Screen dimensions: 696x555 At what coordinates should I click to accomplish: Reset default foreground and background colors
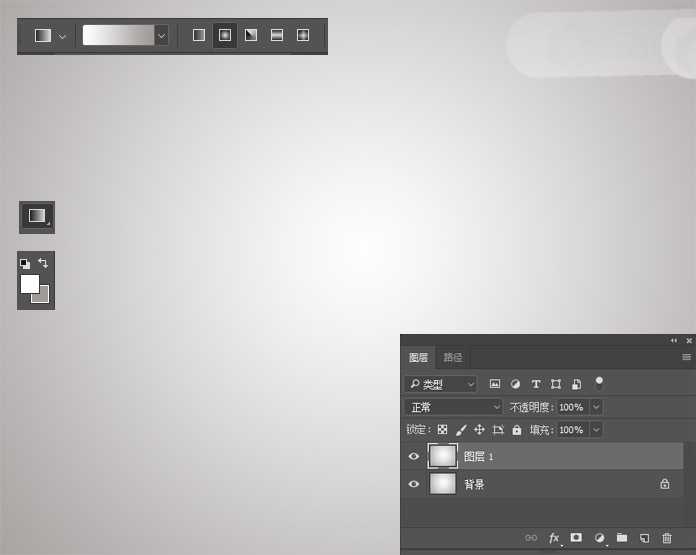tap(25, 264)
